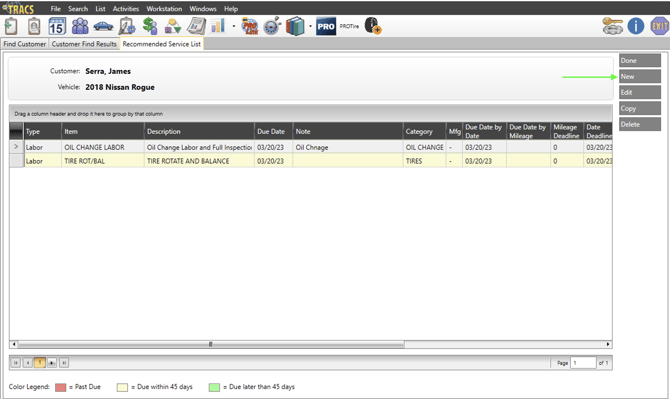The image size is (670, 399).
Task: Click the Done button
Action: 640,61
